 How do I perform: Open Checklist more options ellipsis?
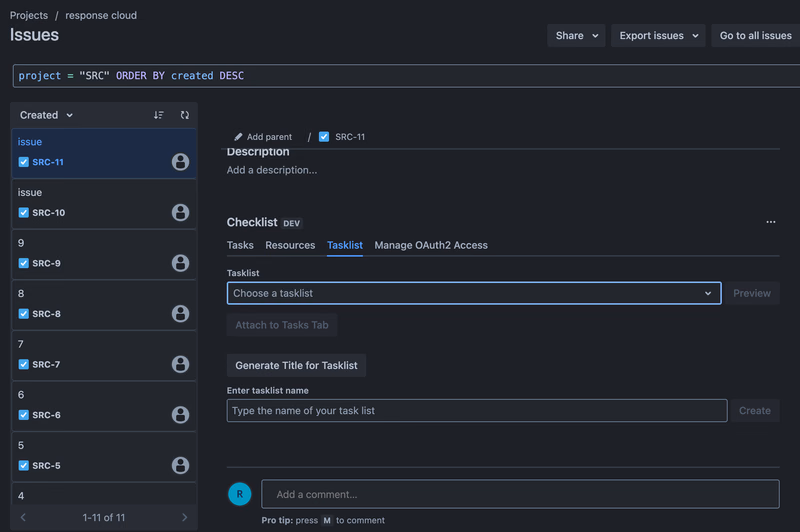click(770, 222)
